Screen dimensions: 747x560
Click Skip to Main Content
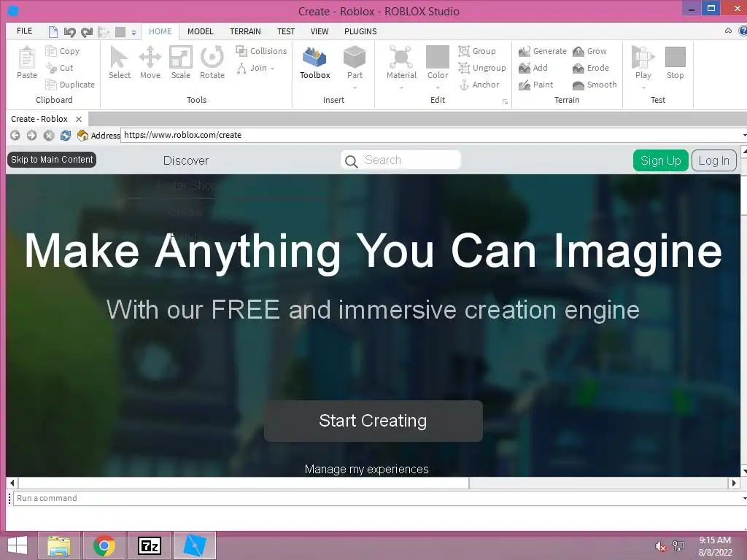click(52, 160)
